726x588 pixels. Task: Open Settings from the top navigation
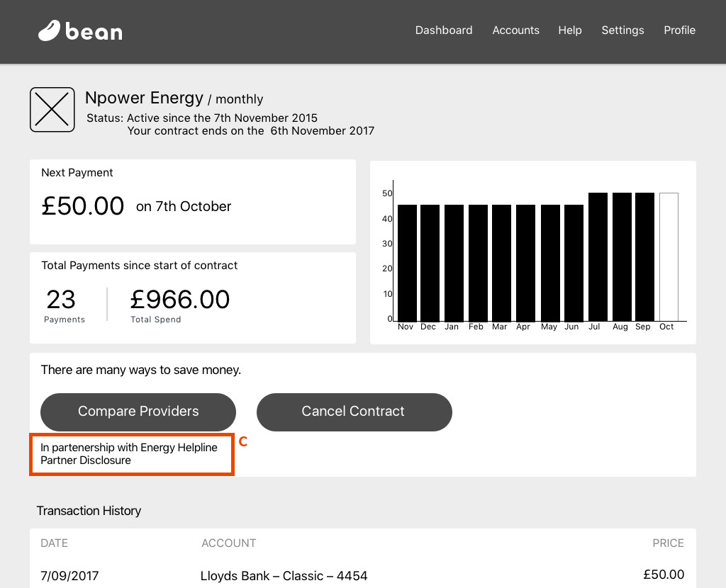coord(622,30)
